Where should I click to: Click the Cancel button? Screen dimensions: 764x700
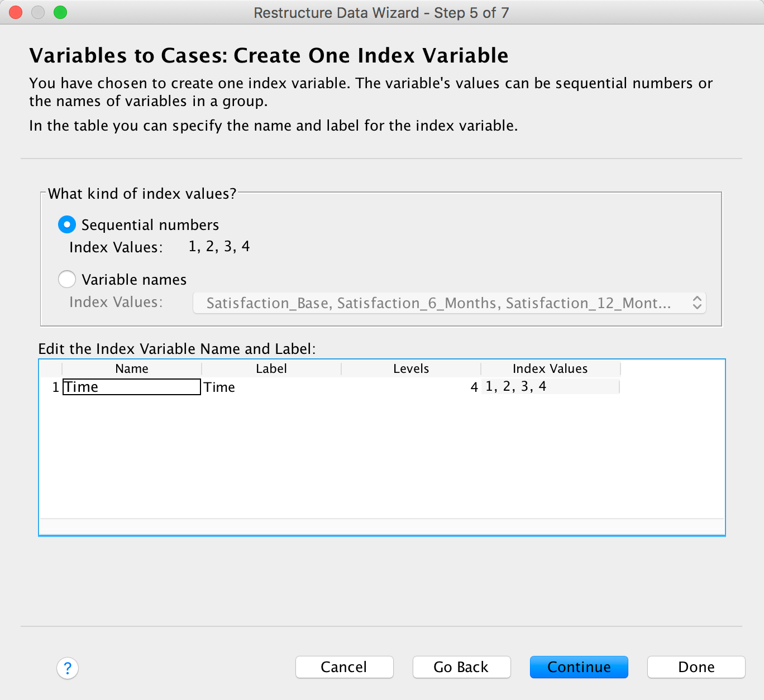344,667
